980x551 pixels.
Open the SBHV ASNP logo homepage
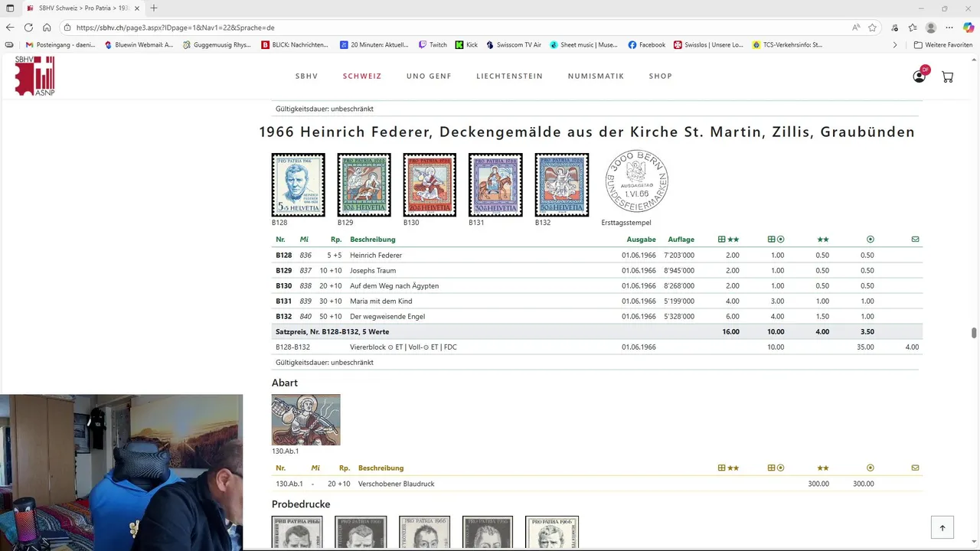[x=34, y=76]
